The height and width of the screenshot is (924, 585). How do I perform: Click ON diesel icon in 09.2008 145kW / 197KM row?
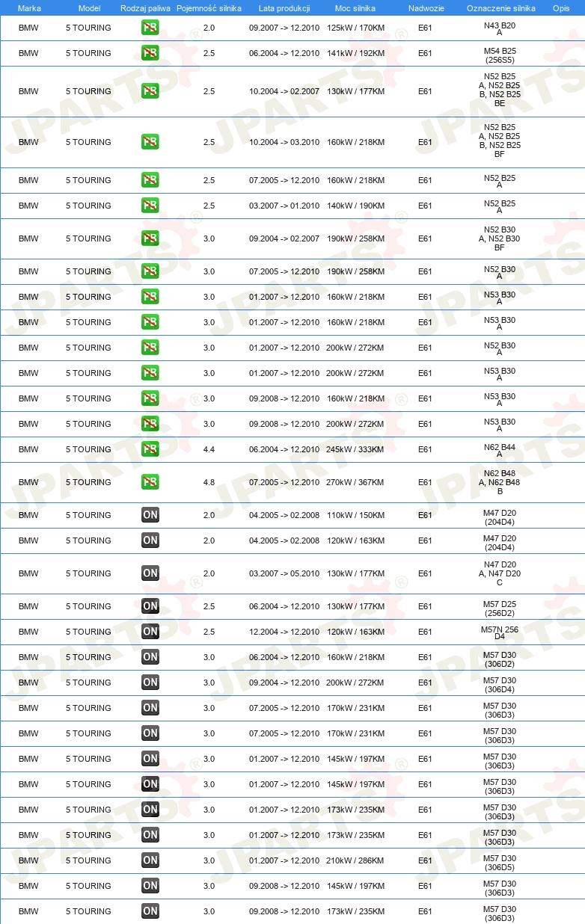pyautogui.click(x=150, y=886)
